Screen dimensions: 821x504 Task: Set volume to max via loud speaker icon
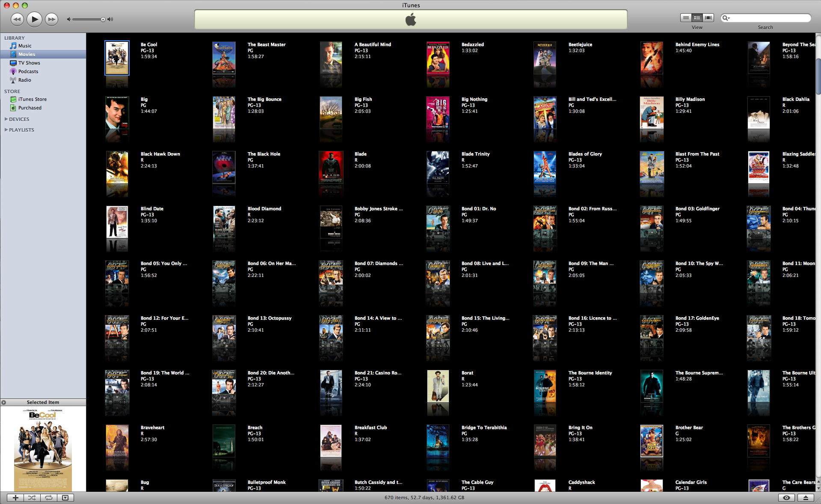110,19
